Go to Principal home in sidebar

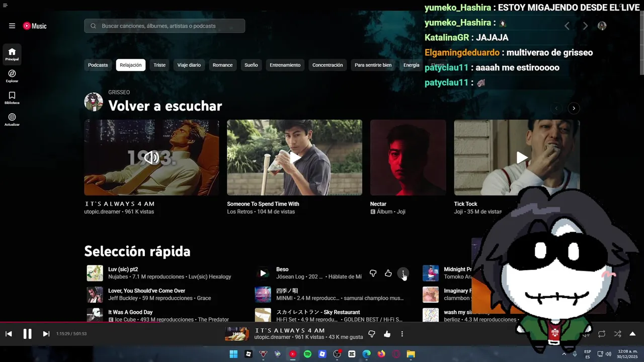(12, 54)
